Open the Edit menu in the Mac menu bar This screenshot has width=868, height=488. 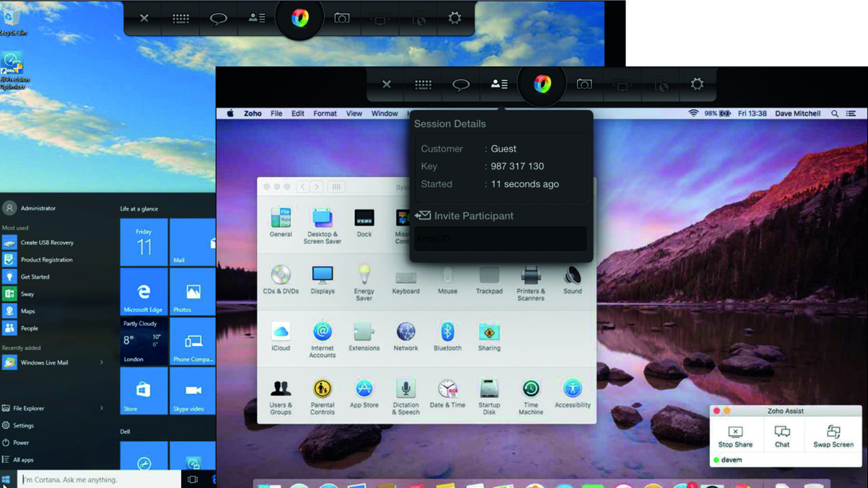click(298, 114)
